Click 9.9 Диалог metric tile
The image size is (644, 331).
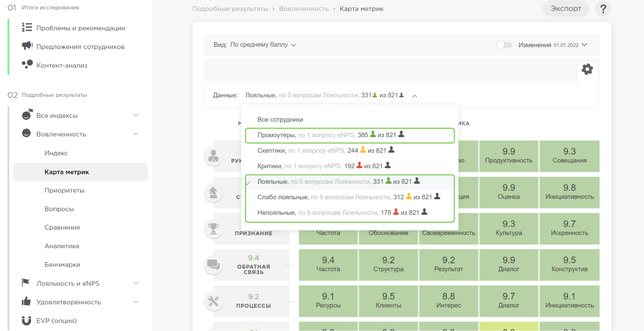[x=509, y=265]
